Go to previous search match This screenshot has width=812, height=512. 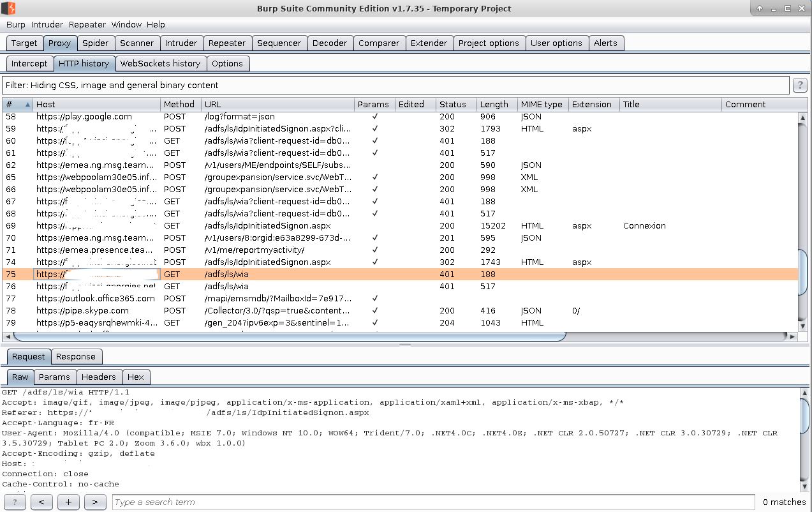click(41, 502)
